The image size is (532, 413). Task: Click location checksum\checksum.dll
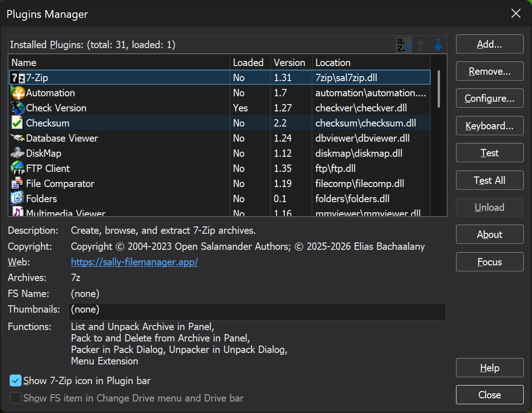(366, 123)
